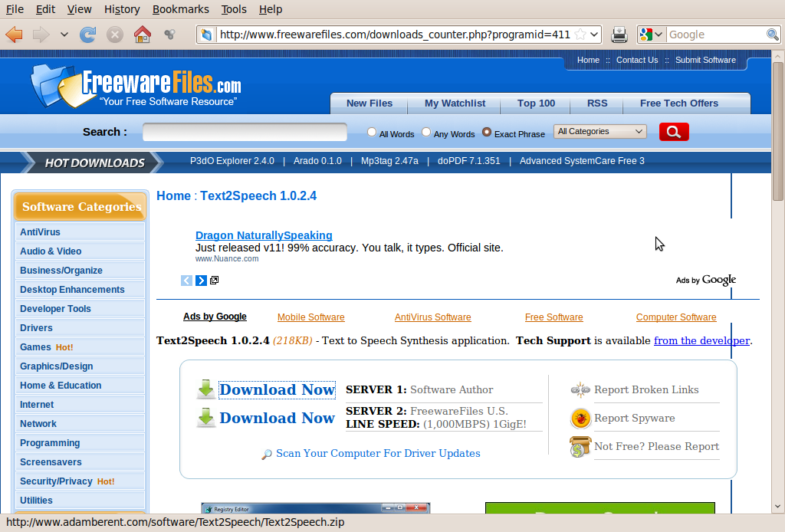Open the Audio & Video category
785x532 pixels.
[x=80, y=251]
